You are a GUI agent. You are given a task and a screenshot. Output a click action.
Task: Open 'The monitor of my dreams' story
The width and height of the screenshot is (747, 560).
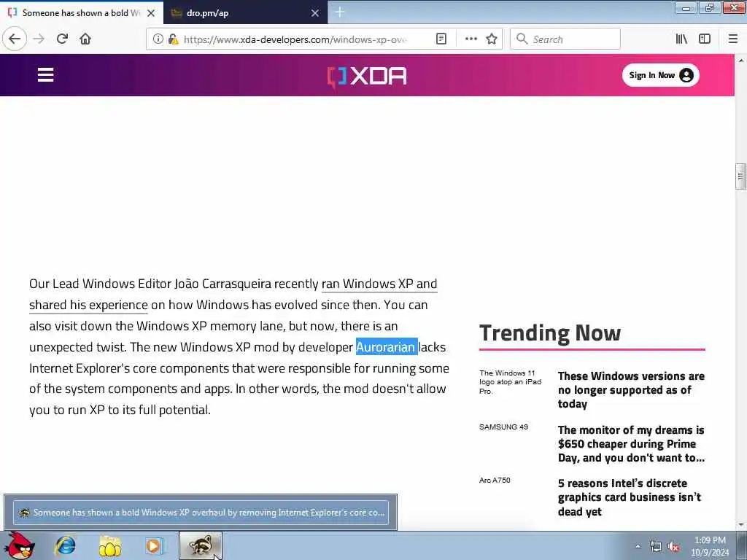pos(631,444)
